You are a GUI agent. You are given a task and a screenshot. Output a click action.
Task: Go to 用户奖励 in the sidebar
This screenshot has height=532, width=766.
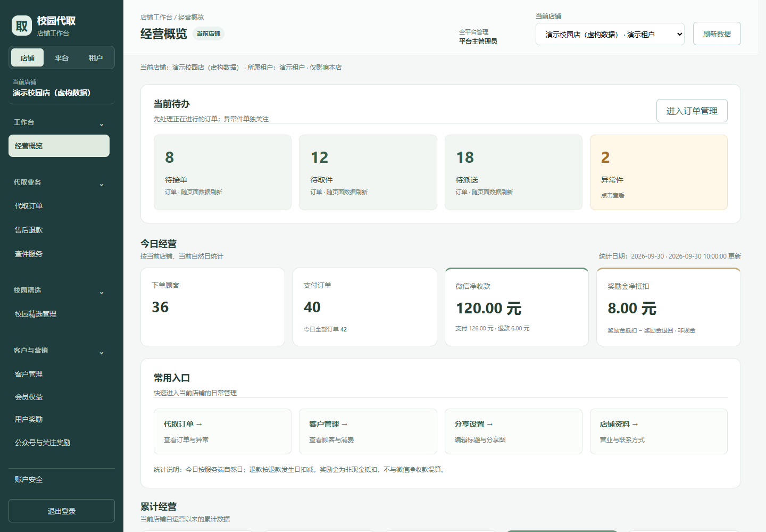[x=59, y=419]
